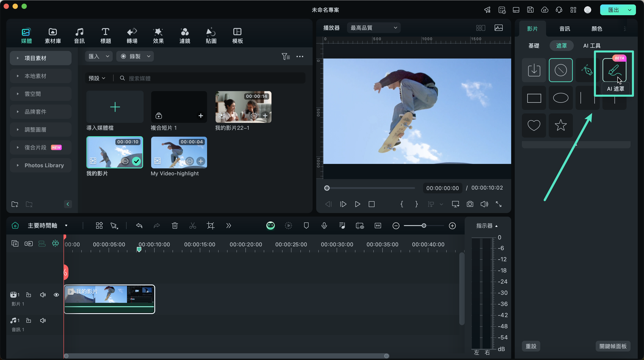Click the new folder icon
Screen dimensions: 644x360
coord(15,204)
